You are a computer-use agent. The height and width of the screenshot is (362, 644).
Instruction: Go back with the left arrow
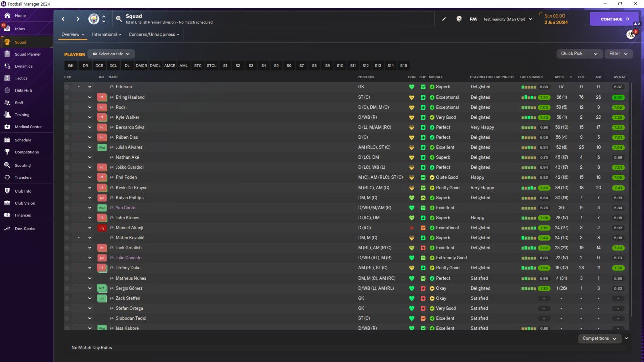click(x=63, y=19)
